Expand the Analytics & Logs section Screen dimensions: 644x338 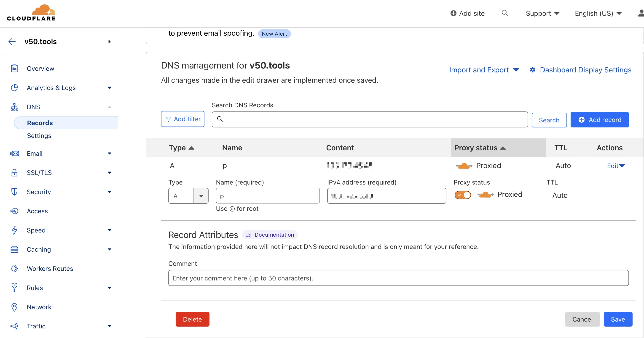click(x=109, y=88)
